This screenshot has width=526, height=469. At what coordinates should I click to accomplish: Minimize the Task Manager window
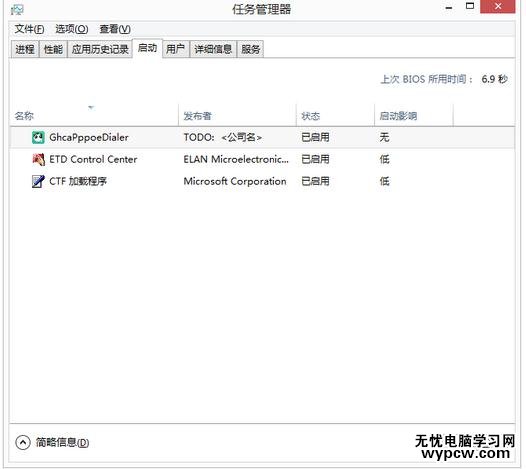tap(449, 7)
